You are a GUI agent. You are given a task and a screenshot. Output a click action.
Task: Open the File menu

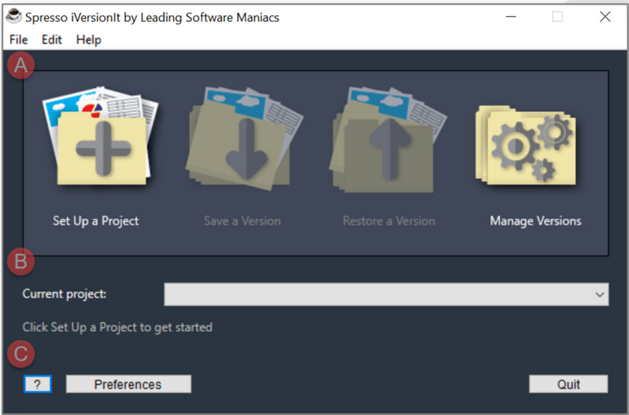(18, 40)
